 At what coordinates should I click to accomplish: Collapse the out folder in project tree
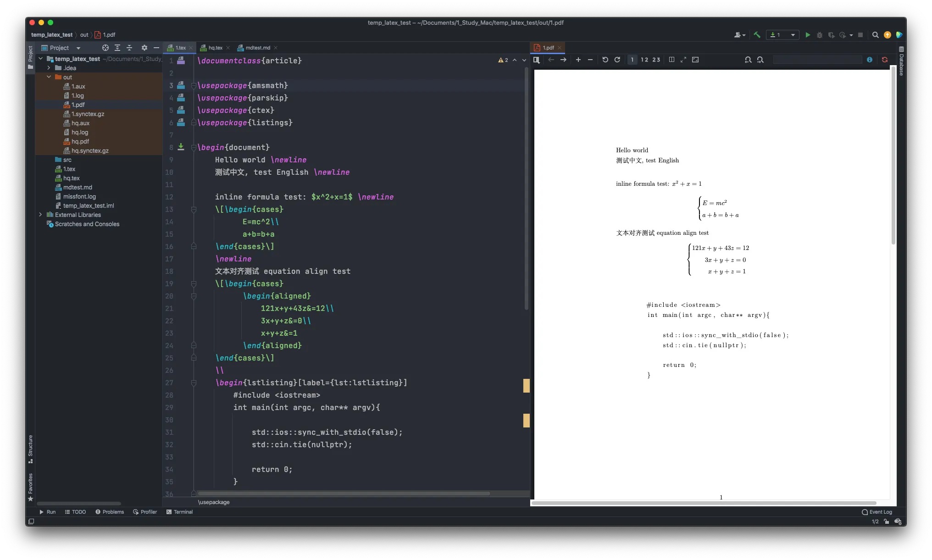[49, 77]
